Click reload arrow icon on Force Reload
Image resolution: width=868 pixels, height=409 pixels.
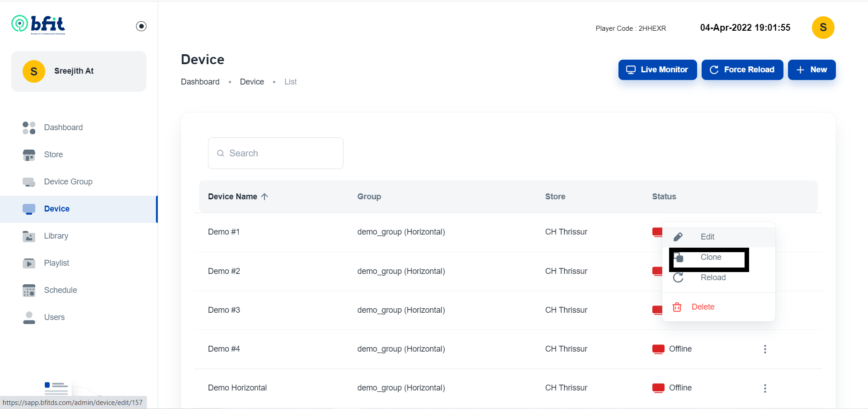714,70
